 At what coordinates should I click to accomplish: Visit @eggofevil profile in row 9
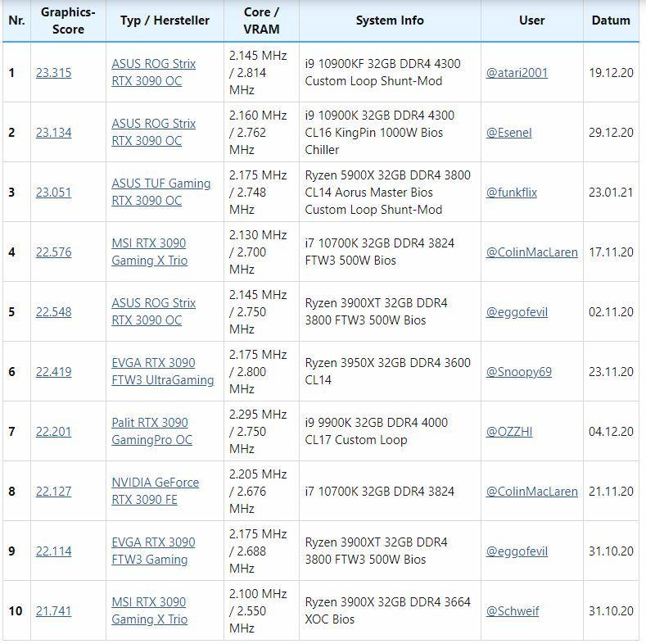(x=517, y=551)
